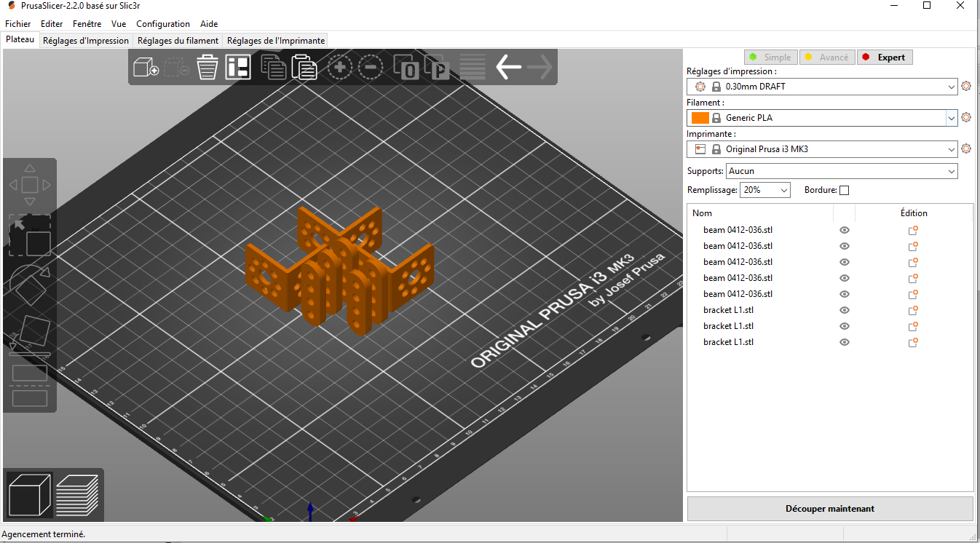This screenshot has width=980, height=543.
Task: Open the edit icon for first bracket L1.stl
Action: tap(912, 310)
